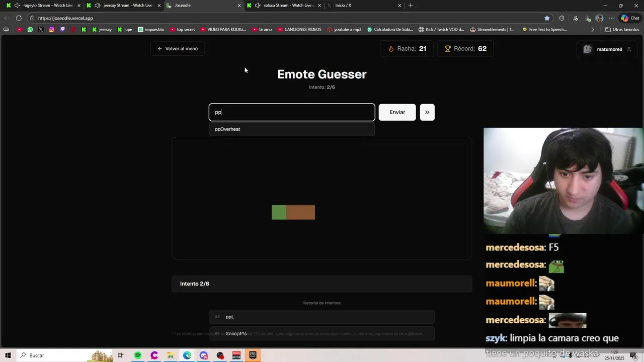Click the Enviar button
The width and height of the screenshot is (644, 362).
tap(397, 112)
